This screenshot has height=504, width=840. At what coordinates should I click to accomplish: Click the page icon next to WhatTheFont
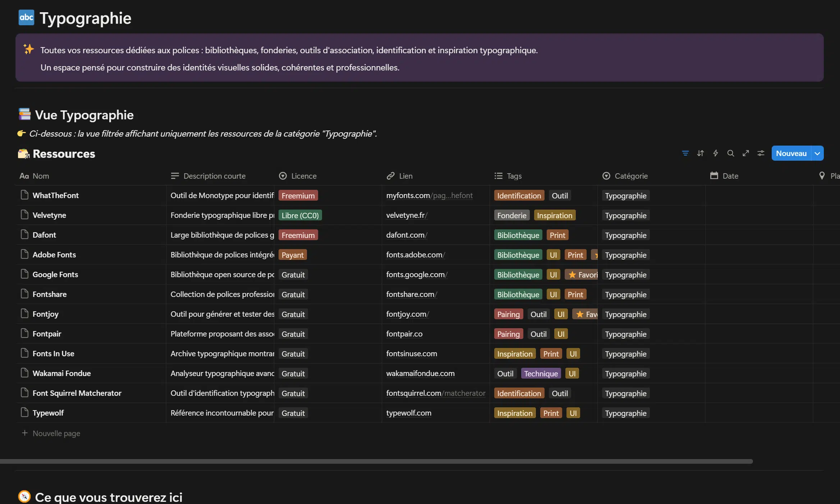pos(24,195)
